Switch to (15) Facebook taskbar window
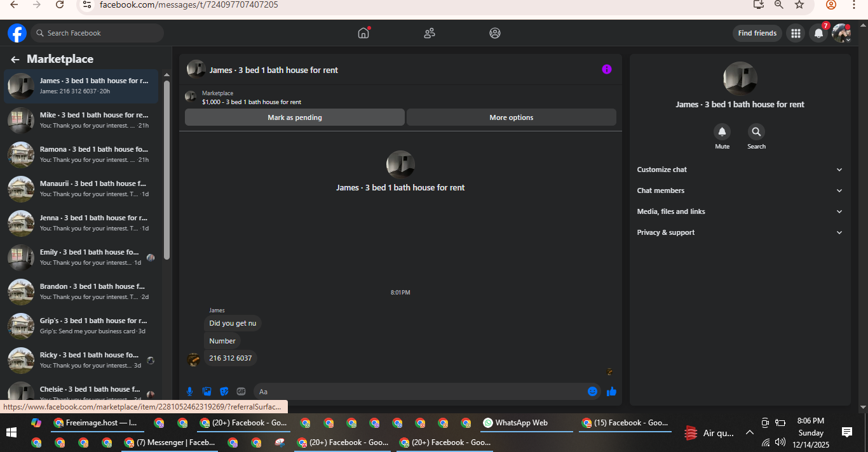Image resolution: width=868 pixels, height=452 pixels. coord(625,423)
